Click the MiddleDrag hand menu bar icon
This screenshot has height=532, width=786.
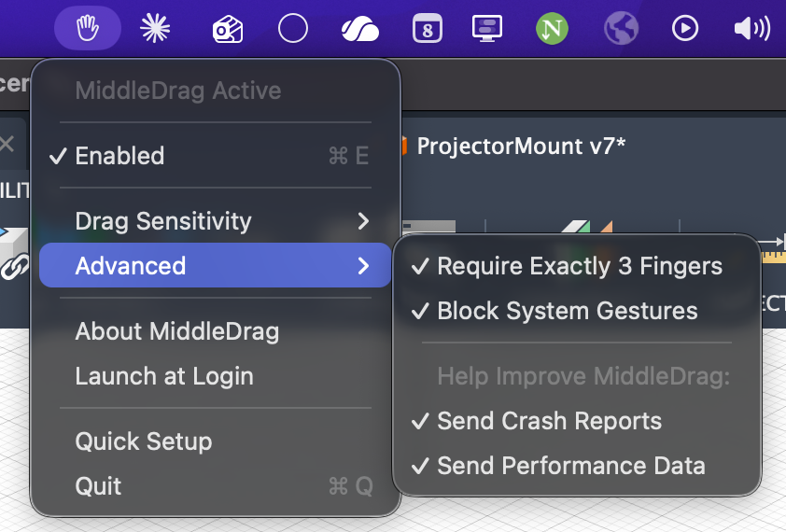pos(88,29)
